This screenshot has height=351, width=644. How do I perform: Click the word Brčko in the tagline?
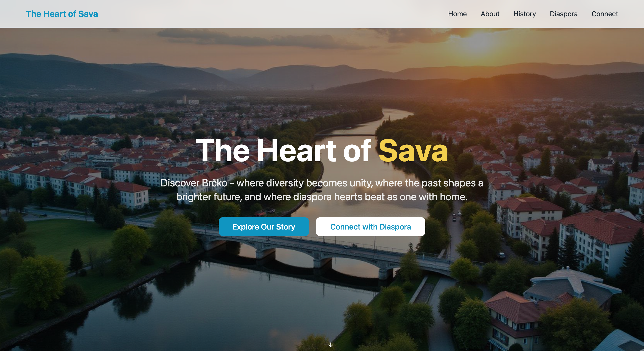(x=214, y=183)
